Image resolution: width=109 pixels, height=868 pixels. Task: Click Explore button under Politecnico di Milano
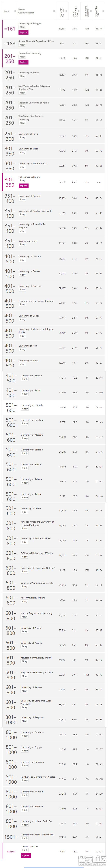[x=23, y=186]
